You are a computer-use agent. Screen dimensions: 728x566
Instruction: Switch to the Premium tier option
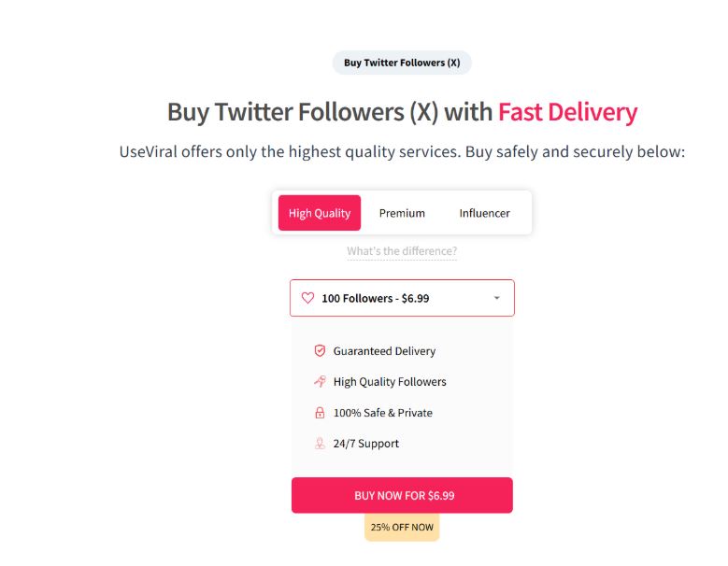[402, 213]
